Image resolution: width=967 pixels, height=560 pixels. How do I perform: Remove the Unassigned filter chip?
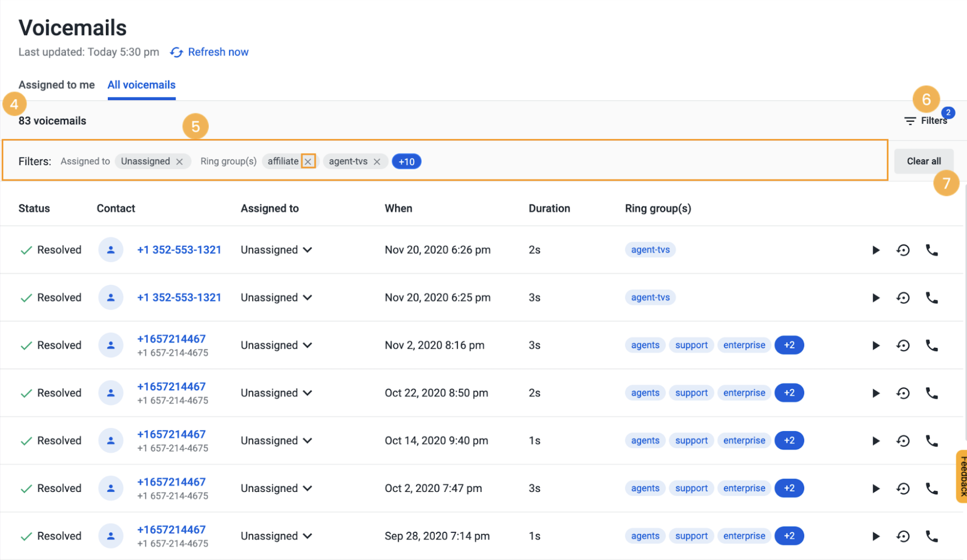(x=179, y=162)
